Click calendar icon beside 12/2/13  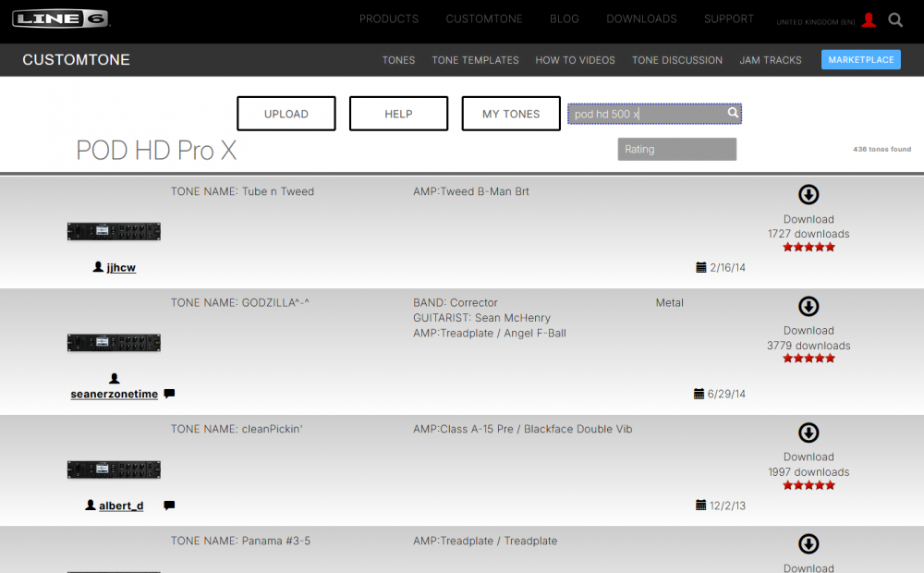(x=700, y=506)
